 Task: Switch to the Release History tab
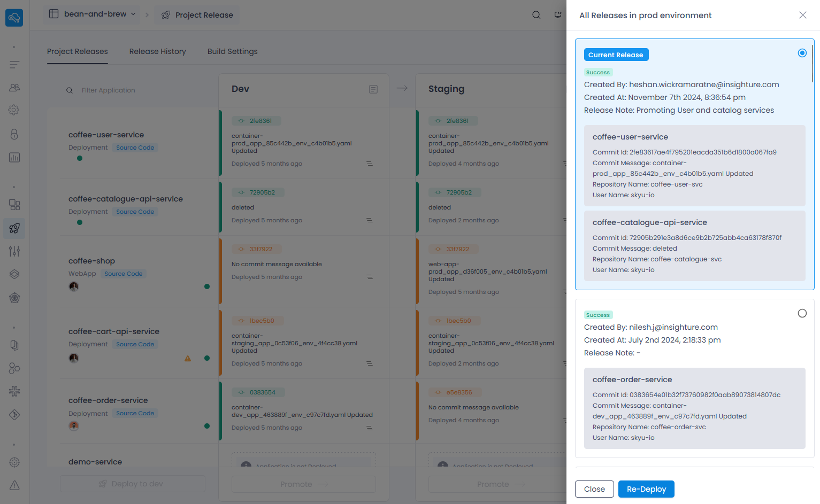tap(158, 51)
